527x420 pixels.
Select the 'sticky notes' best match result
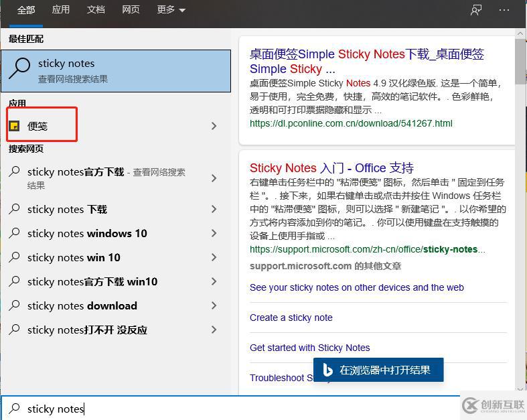pyautogui.click(x=116, y=71)
